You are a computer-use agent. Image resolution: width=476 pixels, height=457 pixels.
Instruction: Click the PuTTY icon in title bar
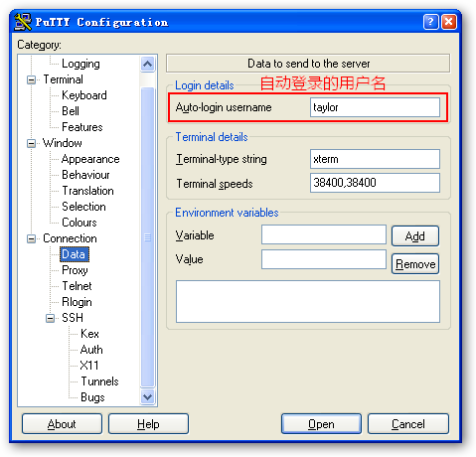click(23, 22)
